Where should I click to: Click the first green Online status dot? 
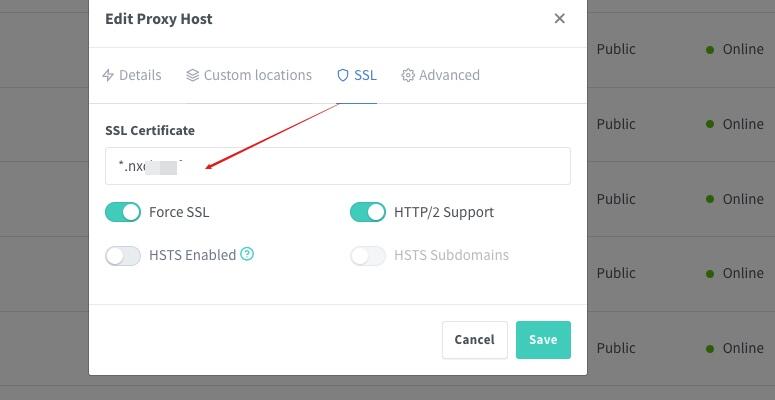(710, 50)
